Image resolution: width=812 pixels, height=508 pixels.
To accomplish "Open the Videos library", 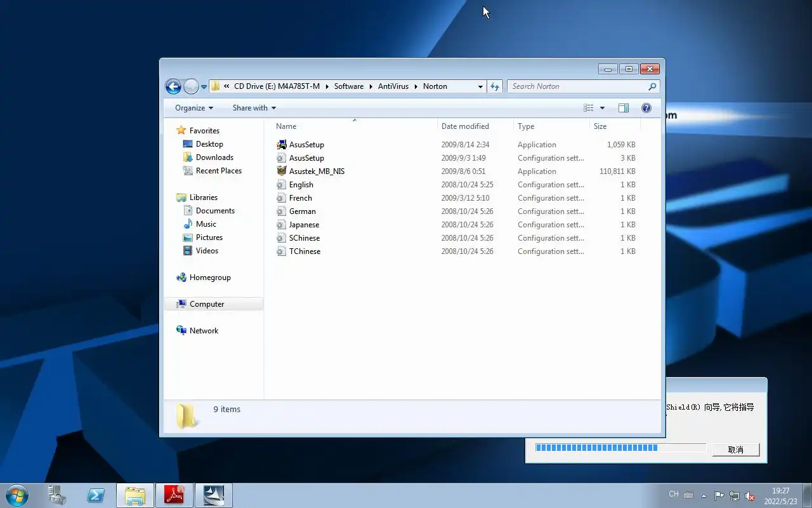I will (x=207, y=251).
